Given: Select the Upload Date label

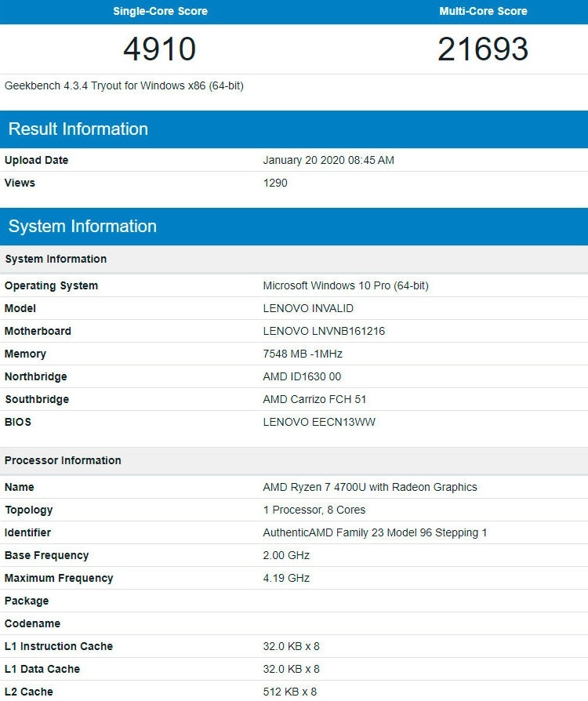Looking at the screenshot, I should (36, 160).
